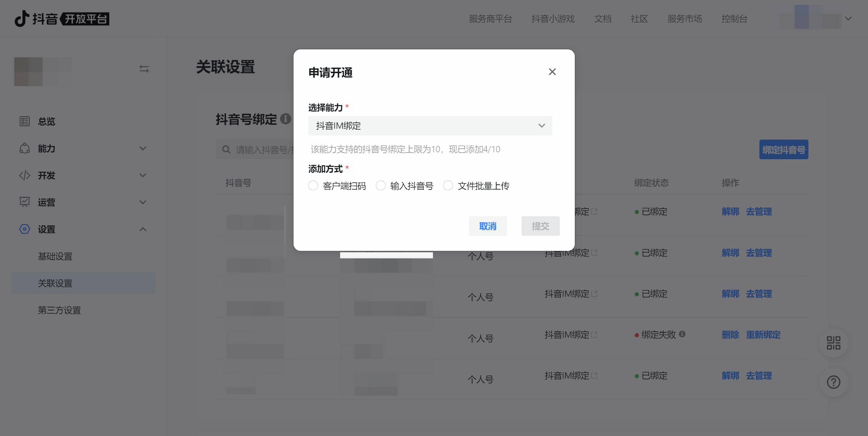This screenshot has width=868, height=436.
Task: Expand the 运营 sidebar section chevron
Action: (143, 202)
